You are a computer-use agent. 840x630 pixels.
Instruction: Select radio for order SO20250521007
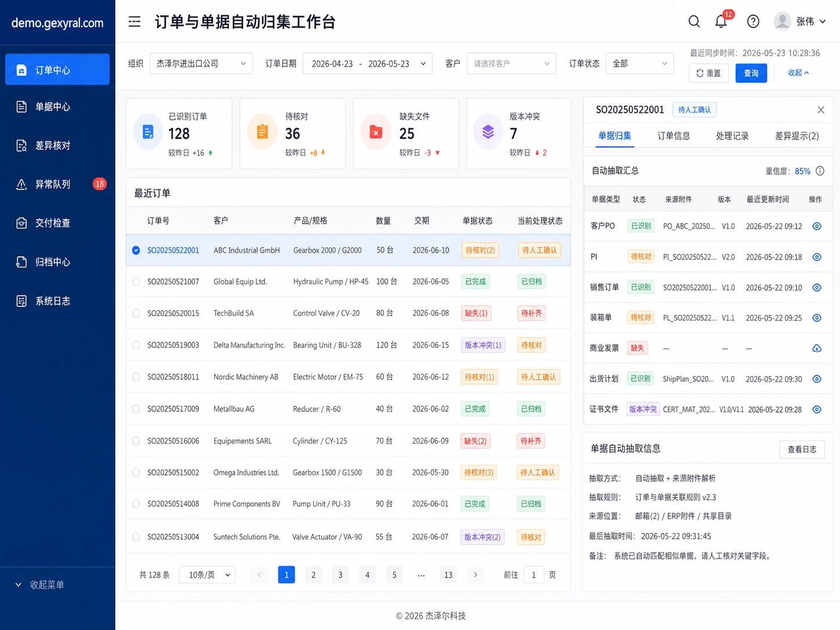tap(136, 282)
